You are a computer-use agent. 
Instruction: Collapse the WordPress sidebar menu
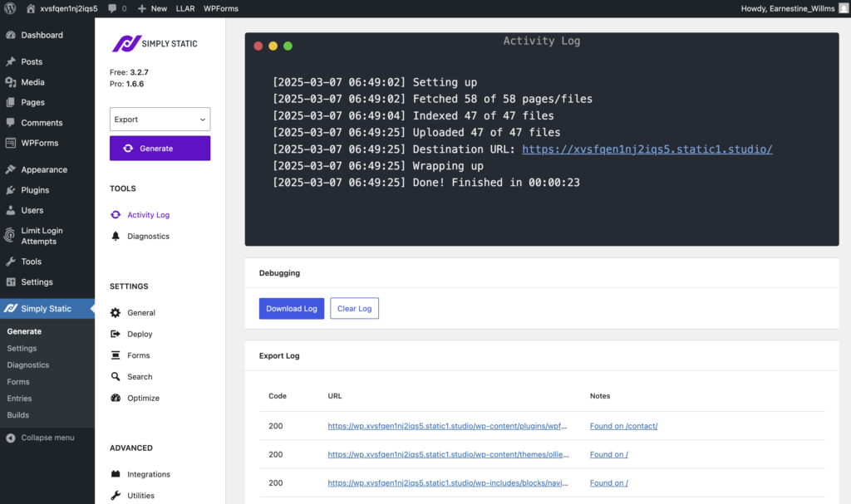click(x=47, y=438)
